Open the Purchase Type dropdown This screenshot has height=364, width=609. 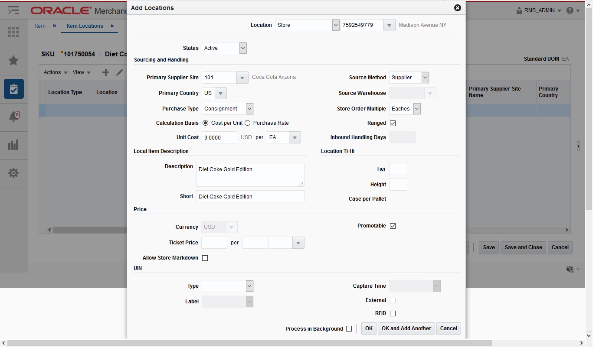(249, 108)
